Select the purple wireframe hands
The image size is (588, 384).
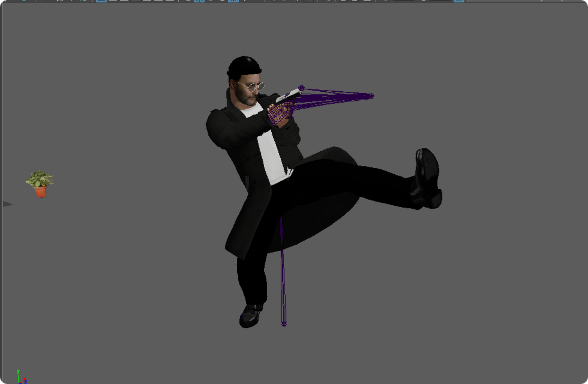280,113
